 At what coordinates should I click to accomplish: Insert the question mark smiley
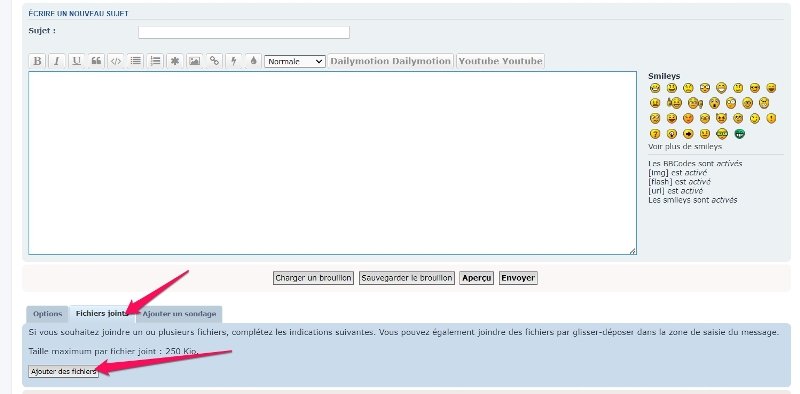[x=655, y=134]
